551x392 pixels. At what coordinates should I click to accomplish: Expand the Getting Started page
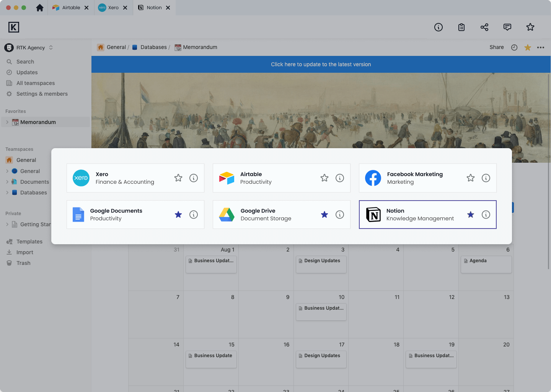click(7, 225)
